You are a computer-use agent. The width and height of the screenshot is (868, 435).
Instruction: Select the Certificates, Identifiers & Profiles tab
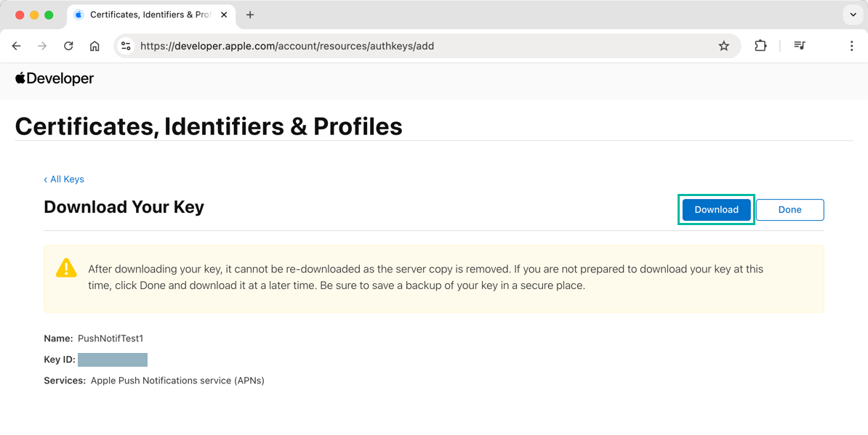[x=145, y=15]
